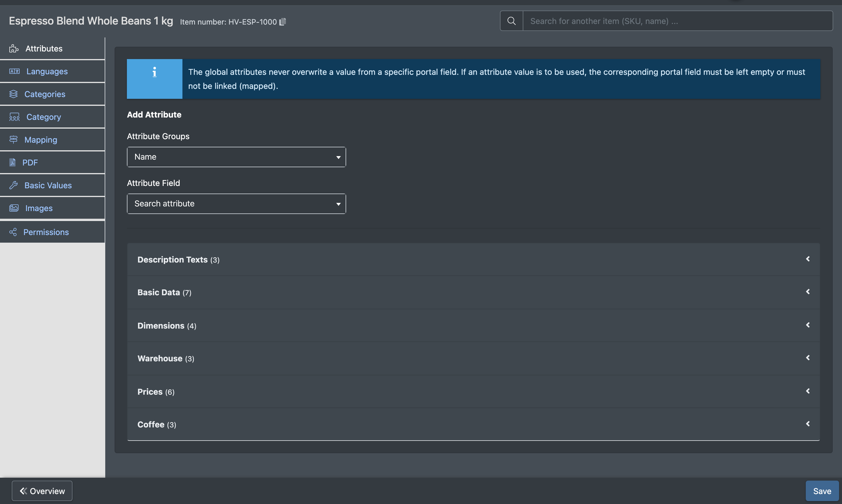The image size is (842, 504).
Task: Click the magnifier search icon
Action: pyautogui.click(x=511, y=21)
